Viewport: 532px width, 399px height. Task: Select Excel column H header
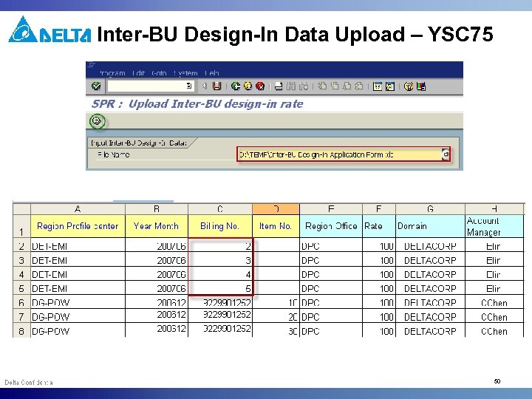(x=494, y=209)
